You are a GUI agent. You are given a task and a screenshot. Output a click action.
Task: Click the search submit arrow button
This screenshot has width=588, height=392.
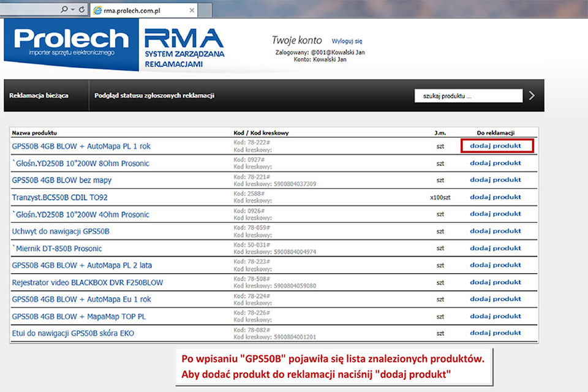[532, 96]
